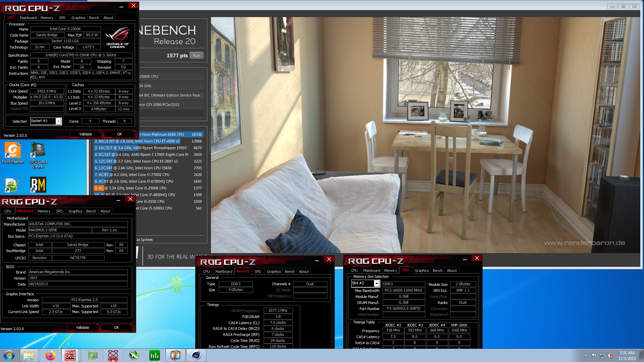Minimize the CPU-Z SPD window

465,259
